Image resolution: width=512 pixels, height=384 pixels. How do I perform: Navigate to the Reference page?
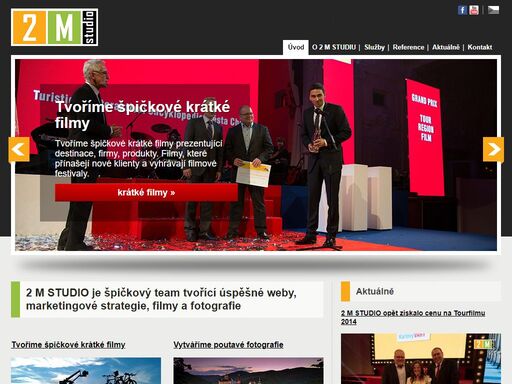point(408,47)
